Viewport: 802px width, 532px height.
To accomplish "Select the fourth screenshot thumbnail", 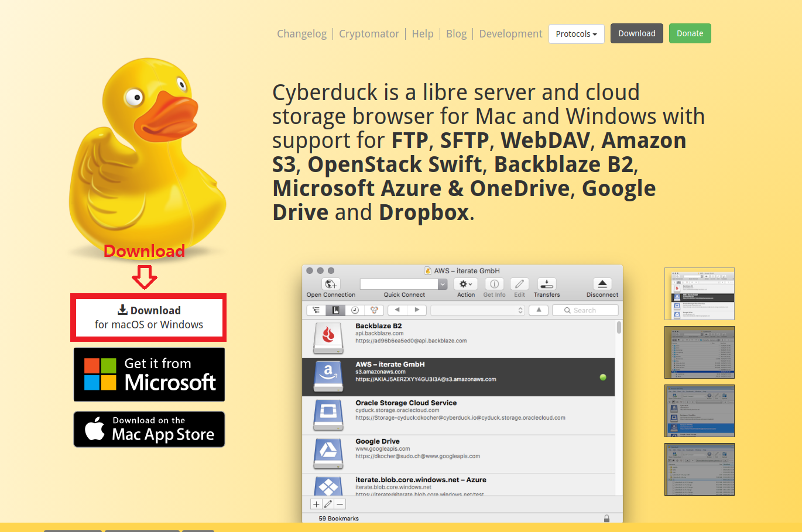I will click(x=699, y=469).
